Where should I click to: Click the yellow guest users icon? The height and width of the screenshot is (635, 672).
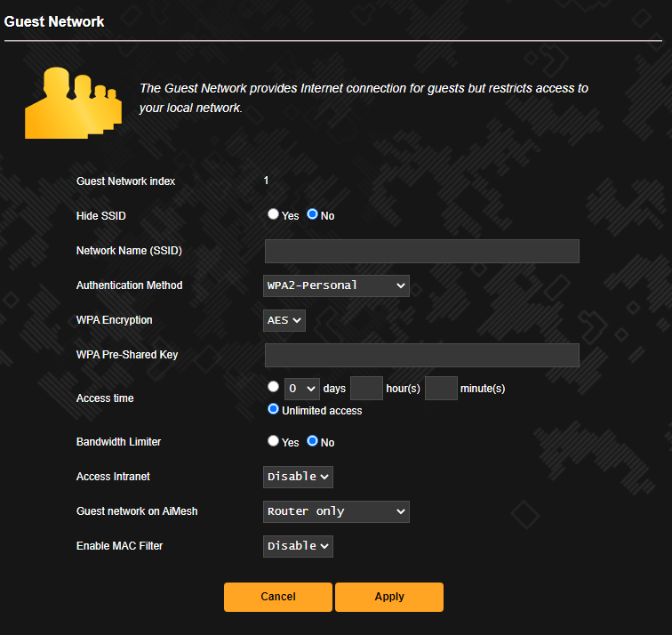73,103
